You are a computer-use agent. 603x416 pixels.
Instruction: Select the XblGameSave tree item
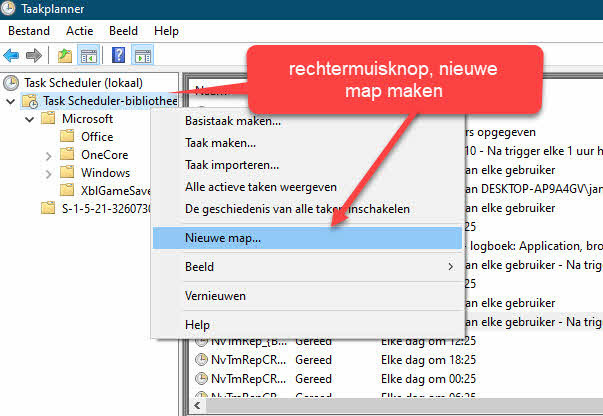click(x=115, y=191)
